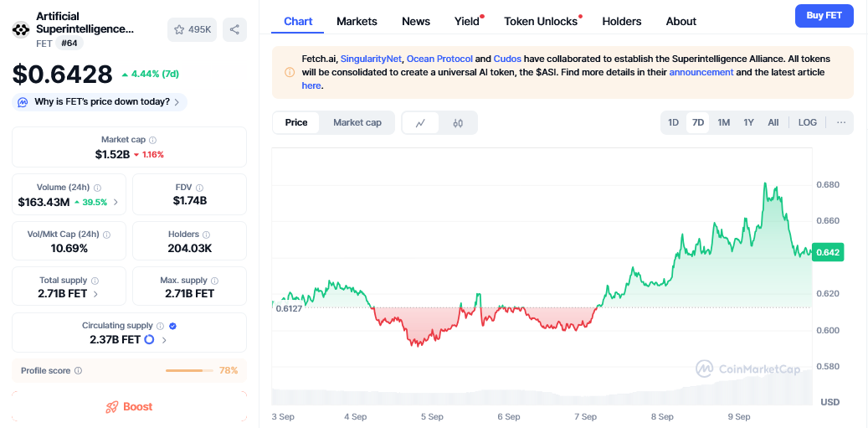Open the announcement link in banner
Viewport: 868px width, 428px height.
coord(701,72)
